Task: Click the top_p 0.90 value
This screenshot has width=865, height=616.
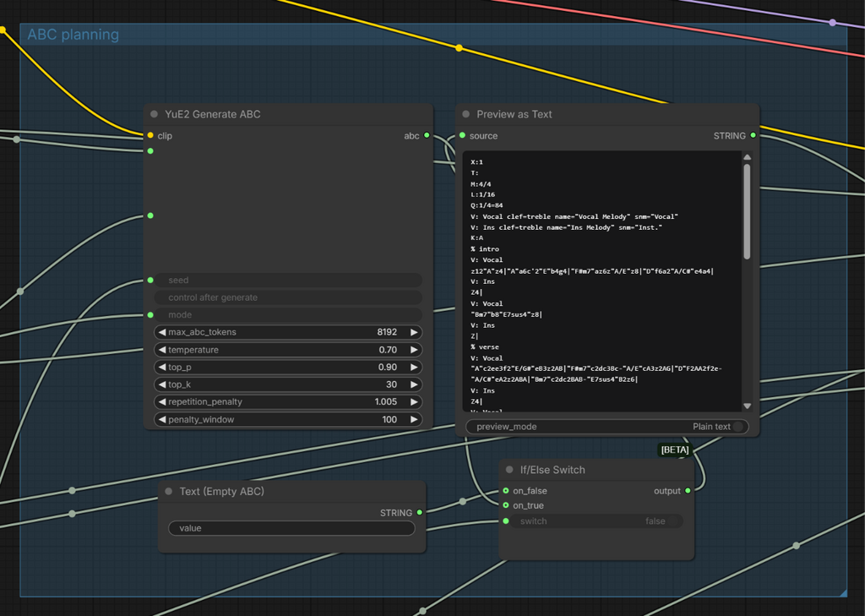Action: pyautogui.click(x=388, y=367)
